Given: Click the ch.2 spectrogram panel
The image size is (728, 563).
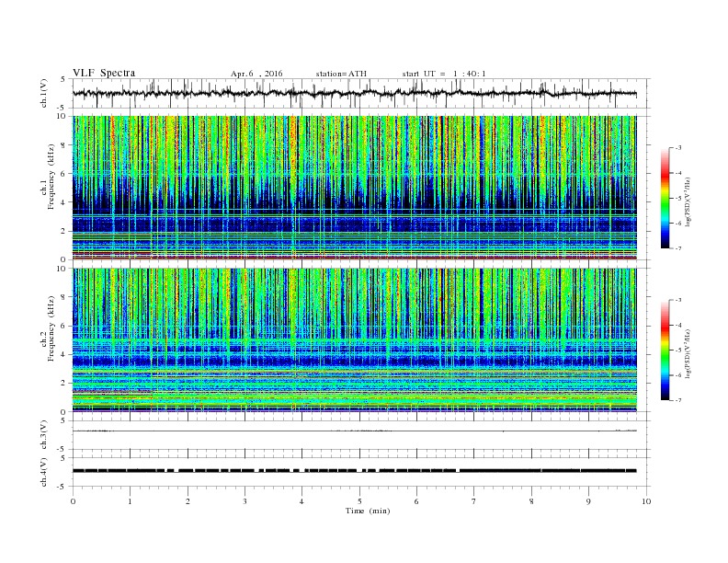Looking at the screenshot, I should pos(354,339).
